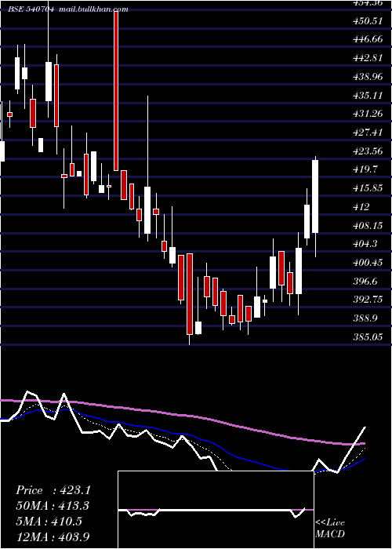
Task: Click the 400.45 price level label
Action: [367, 263]
